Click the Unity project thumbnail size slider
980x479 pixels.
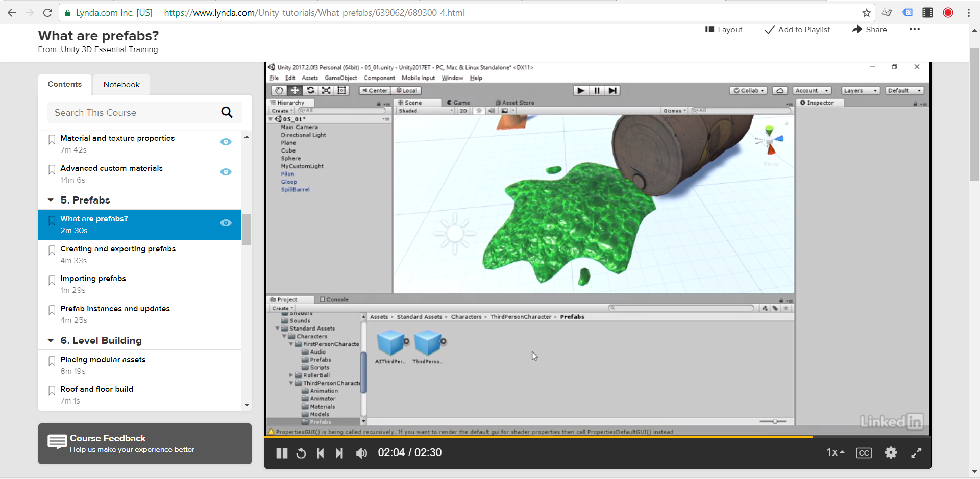click(774, 421)
